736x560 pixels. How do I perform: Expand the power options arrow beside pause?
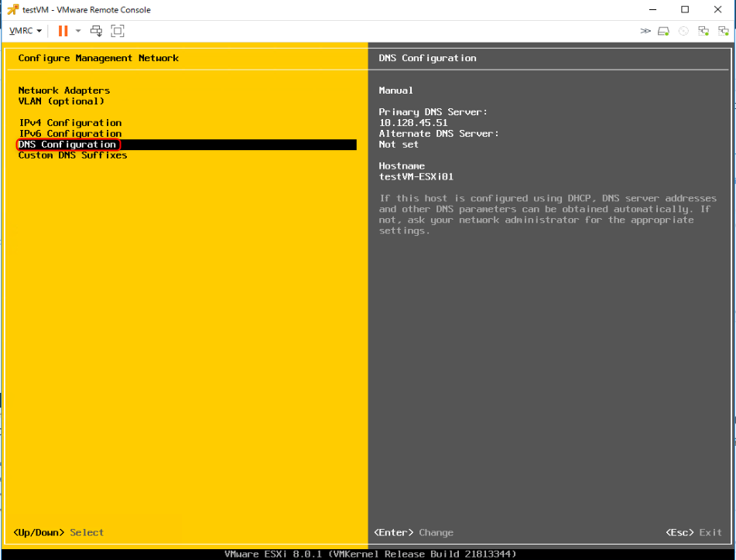(78, 31)
